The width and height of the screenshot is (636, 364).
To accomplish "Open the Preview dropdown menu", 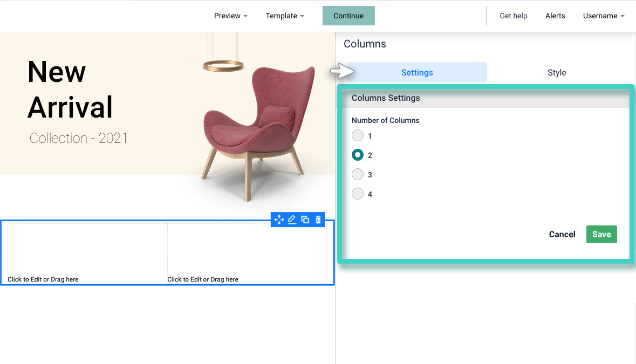I will [x=230, y=16].
